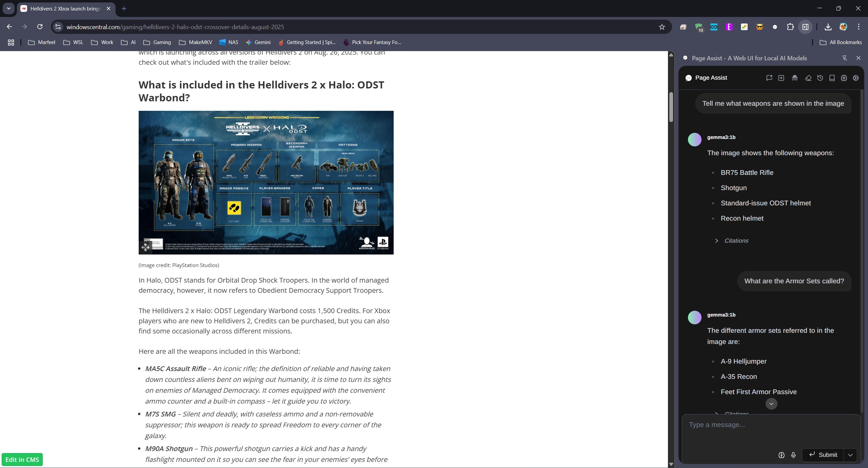Screen dimensions: 868x468
Task: Click the green Edit in CMS button
Action: (x=22, y=460)
